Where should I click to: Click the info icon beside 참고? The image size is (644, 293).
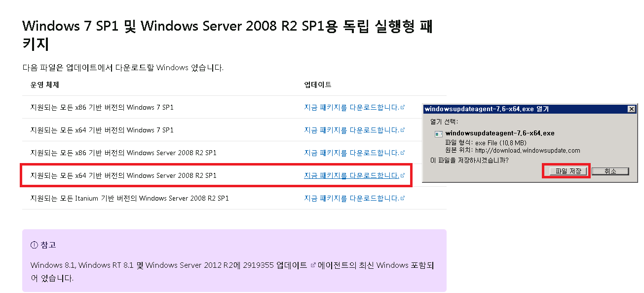click(x=34, y=245)
